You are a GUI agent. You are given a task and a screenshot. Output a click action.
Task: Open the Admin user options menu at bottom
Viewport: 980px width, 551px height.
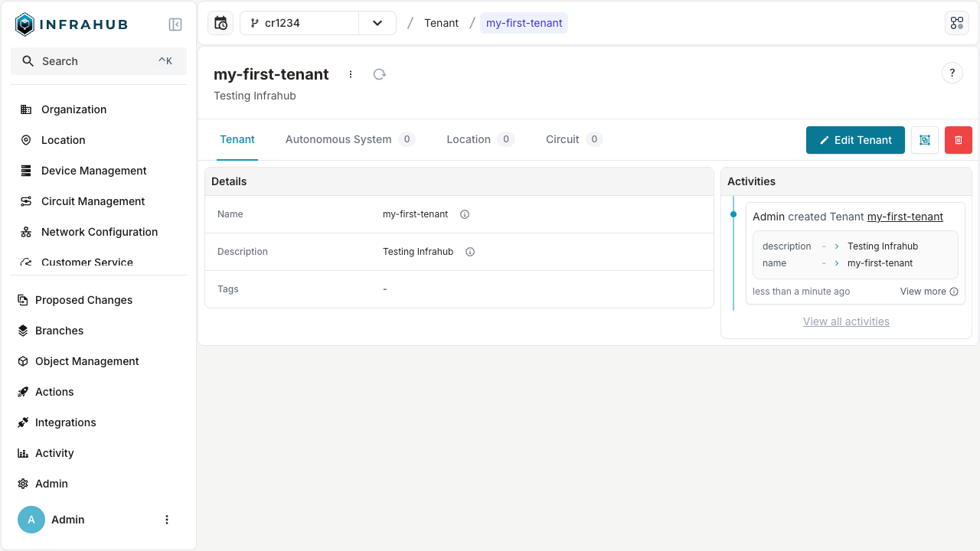tap(167, 519)
